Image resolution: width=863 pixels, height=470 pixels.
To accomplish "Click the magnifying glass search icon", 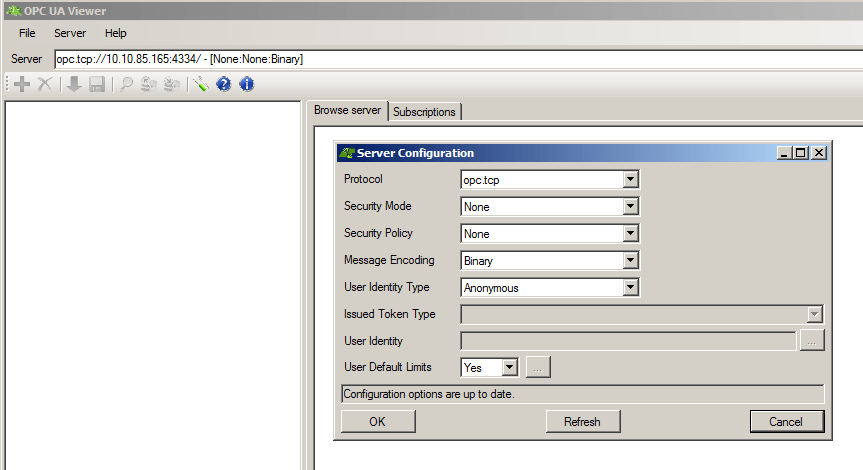I will click(127, 85).
